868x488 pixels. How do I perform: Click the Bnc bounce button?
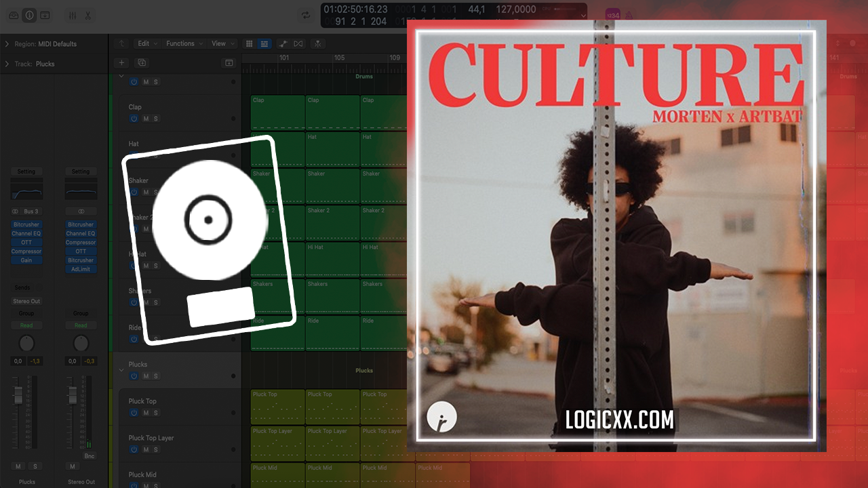tap(90, 456)
